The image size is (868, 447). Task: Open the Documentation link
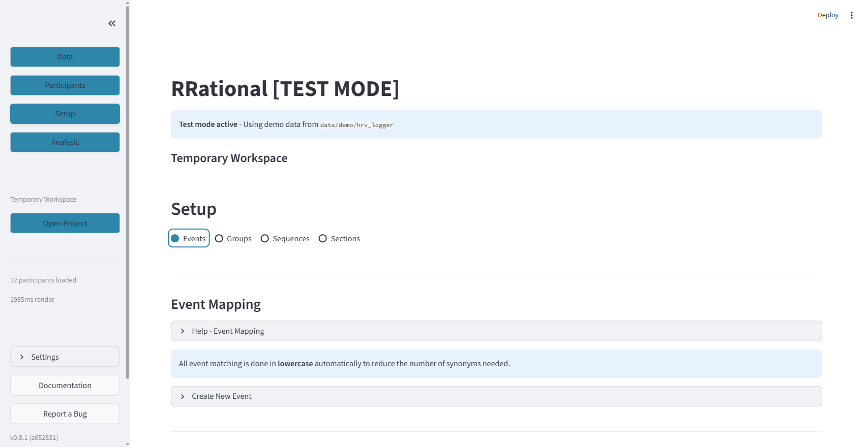[65, 386]
